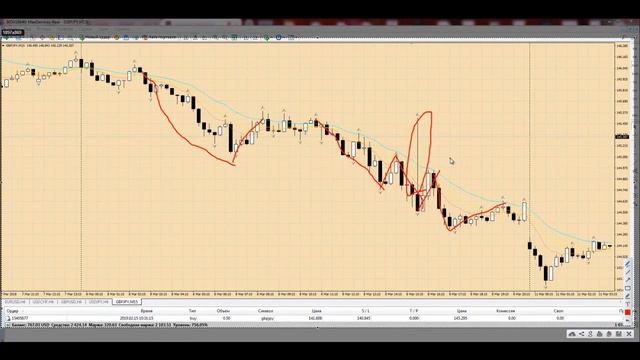The image size is (640, 360).
Task: Open the red annotation color swatch
Action: tap(627, 312)
